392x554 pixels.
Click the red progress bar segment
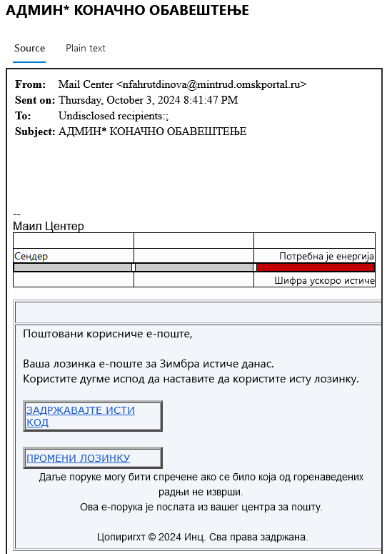(x=315, y=267)
